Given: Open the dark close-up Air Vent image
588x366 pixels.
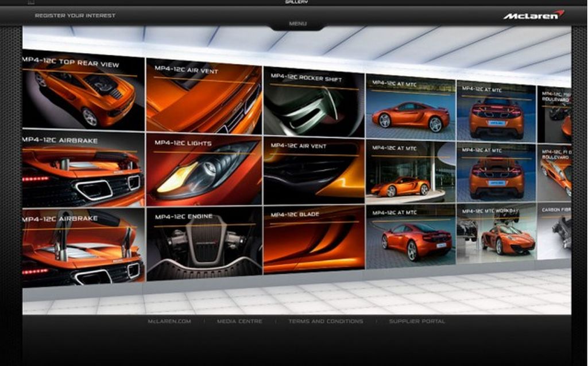Looking at the screenshot, I should tap(314, 171).
